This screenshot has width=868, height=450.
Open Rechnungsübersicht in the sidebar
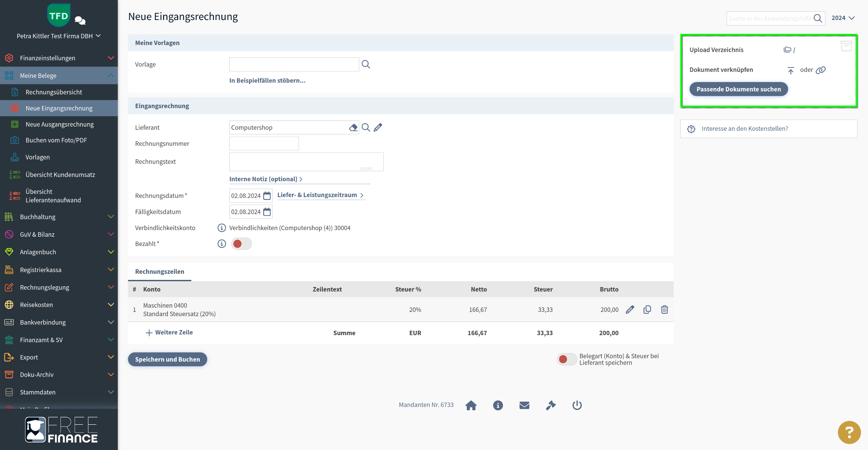[54, 92]
